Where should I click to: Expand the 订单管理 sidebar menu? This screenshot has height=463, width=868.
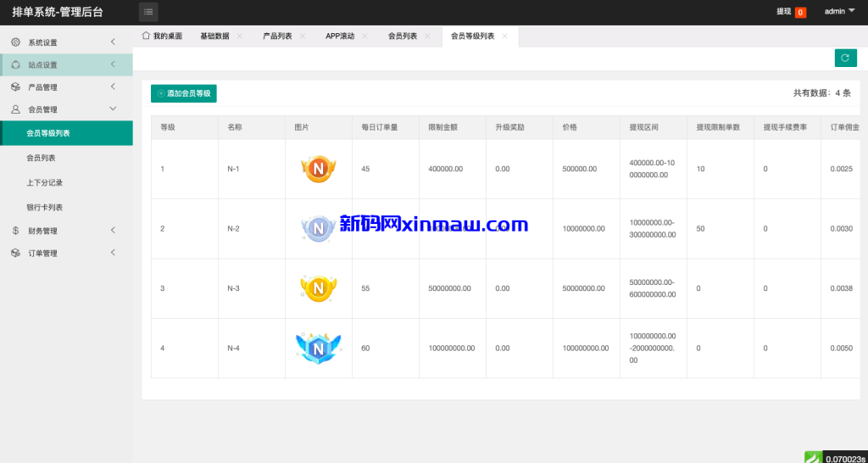click(66, 253)
